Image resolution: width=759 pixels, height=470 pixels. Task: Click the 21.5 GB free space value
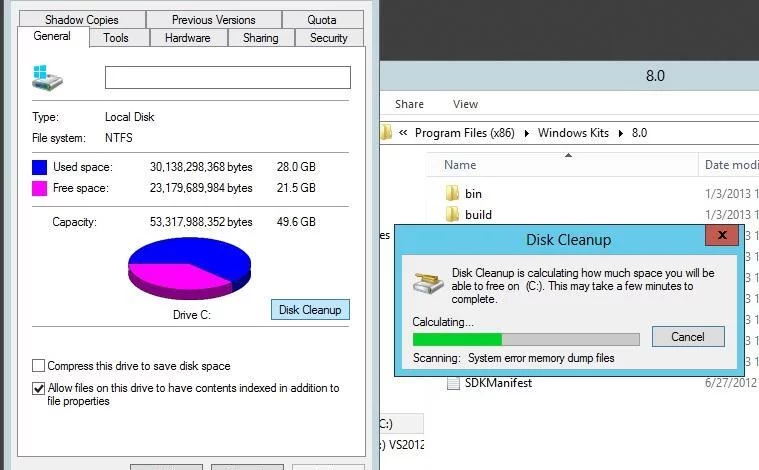[296, 188]
